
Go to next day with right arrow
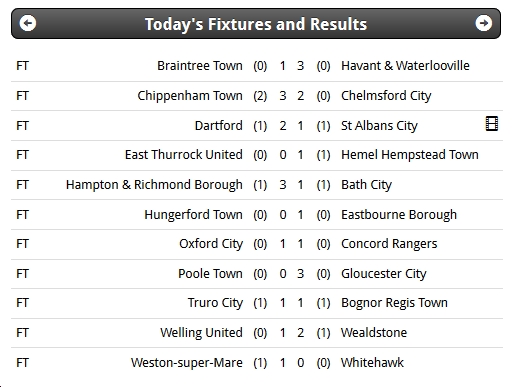click(x=484, y=23)
